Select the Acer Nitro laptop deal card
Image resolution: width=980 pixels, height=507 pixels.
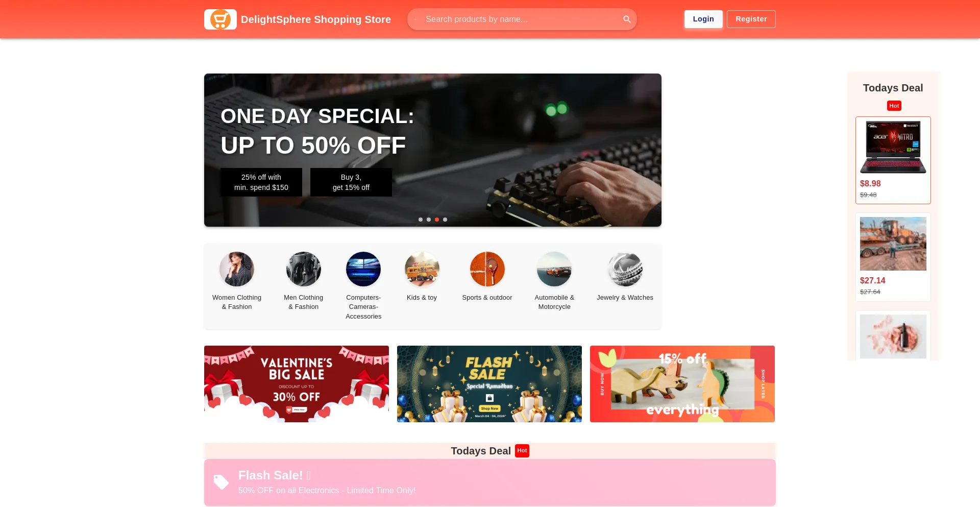pos(893,160)
